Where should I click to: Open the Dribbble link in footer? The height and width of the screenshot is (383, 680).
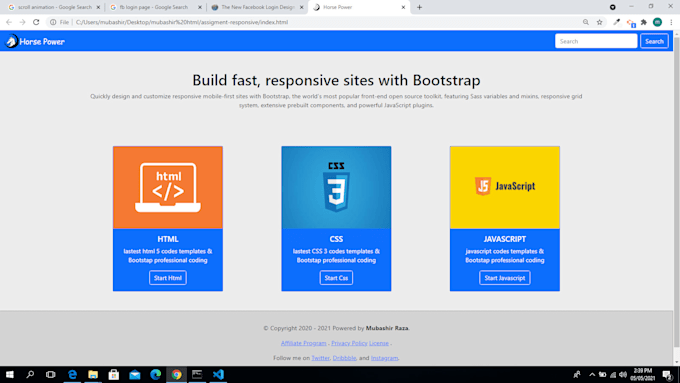tap(344, 358)
